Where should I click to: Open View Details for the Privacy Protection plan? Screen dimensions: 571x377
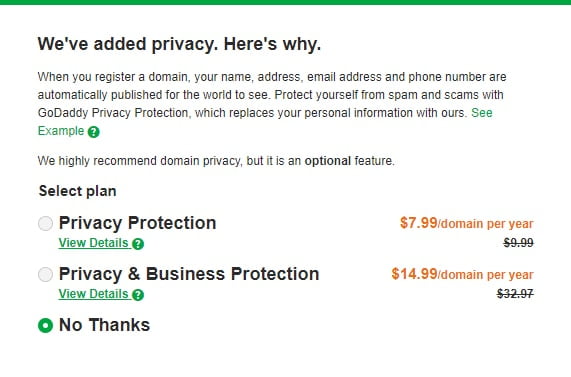pos(94,243)
